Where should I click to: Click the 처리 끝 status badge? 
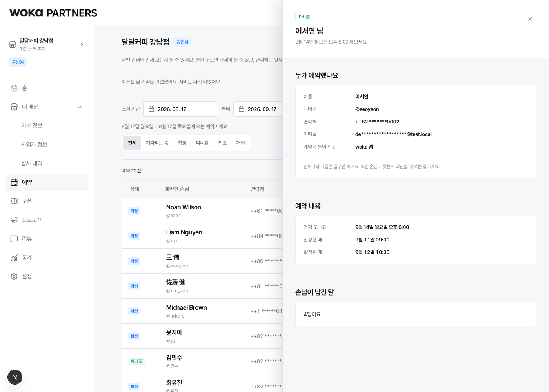coord(136,361)
